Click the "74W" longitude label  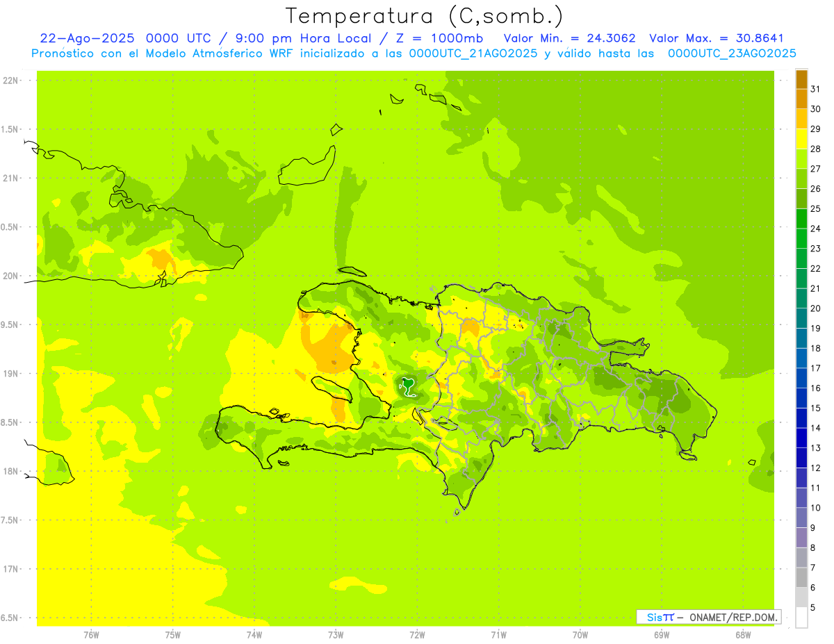click(x=254, y=635)
